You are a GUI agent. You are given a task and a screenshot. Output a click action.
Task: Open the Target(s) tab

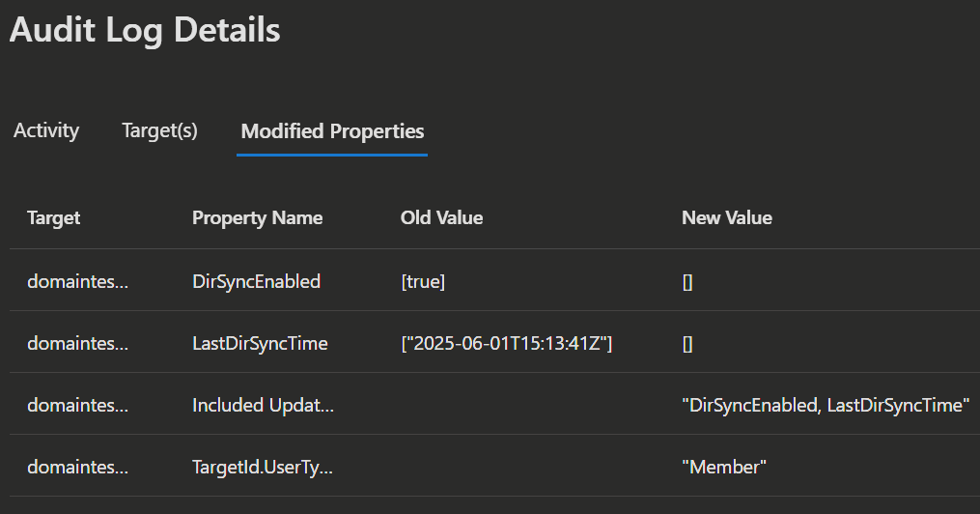159,130
